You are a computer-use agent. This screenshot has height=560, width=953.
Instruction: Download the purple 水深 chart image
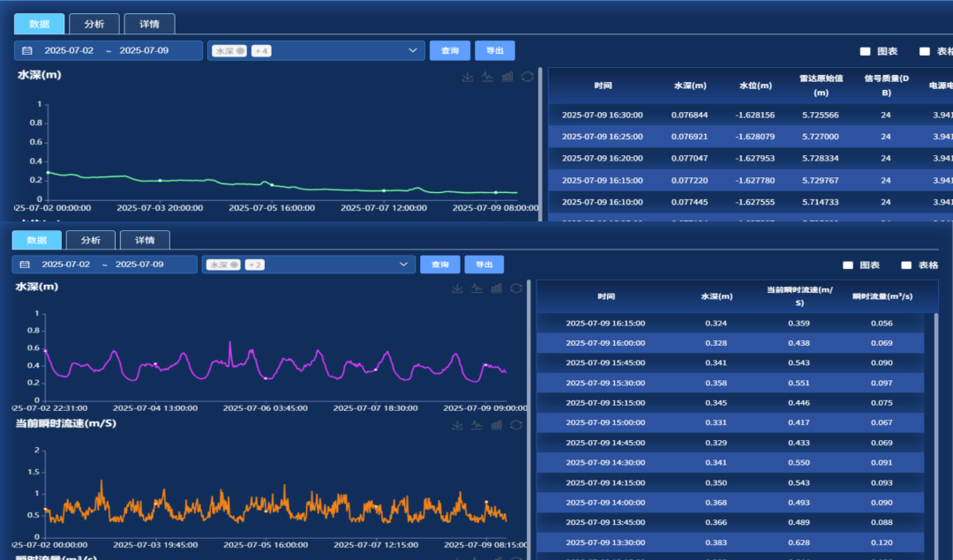(457, 287)
